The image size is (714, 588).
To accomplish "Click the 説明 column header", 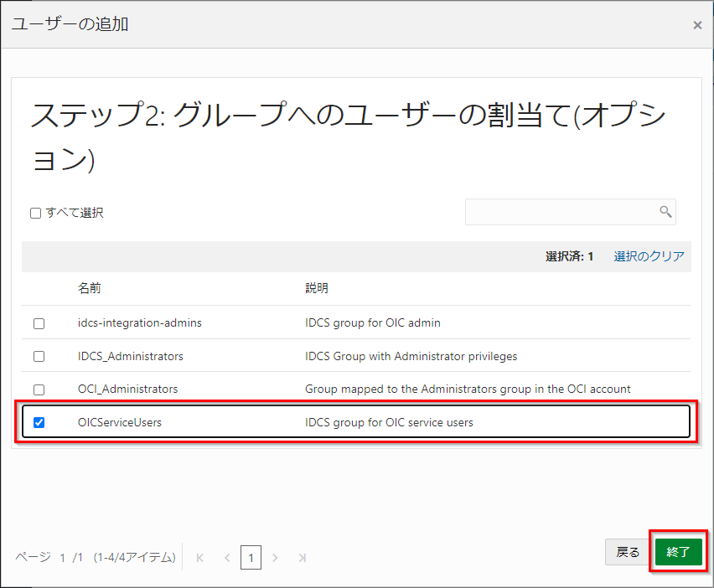I will pos(317,288).
